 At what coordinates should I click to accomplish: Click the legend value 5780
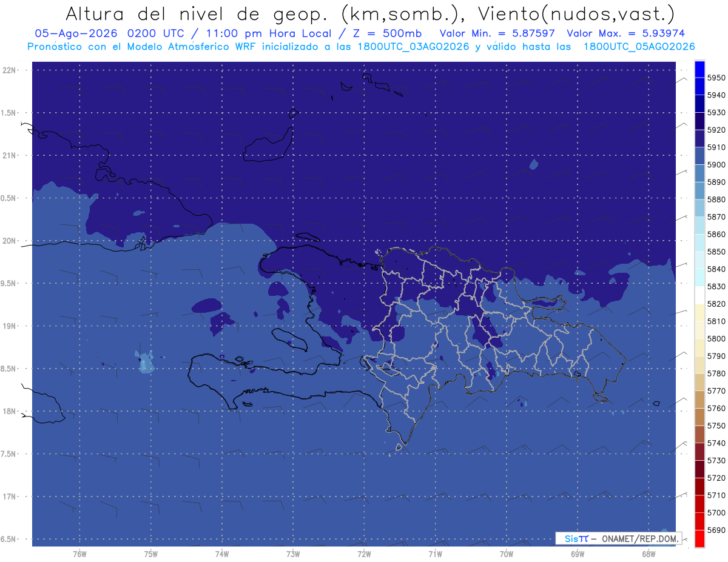coord(716,373)
